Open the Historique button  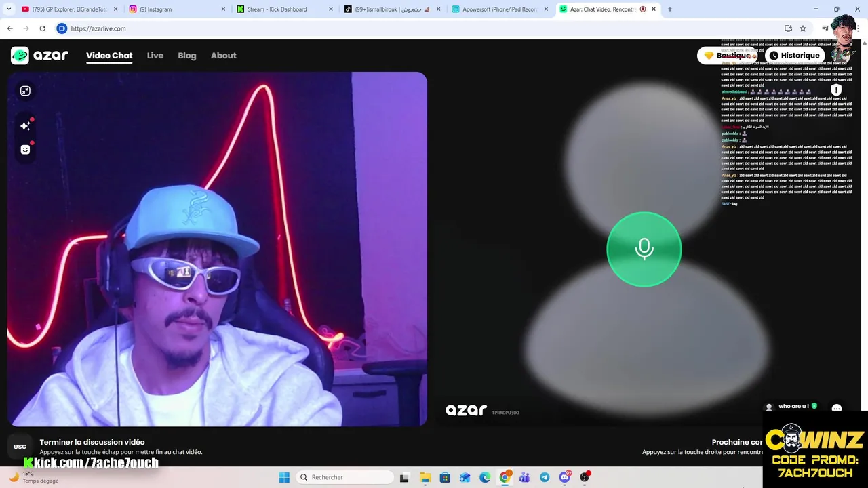(x=794, y=56)
